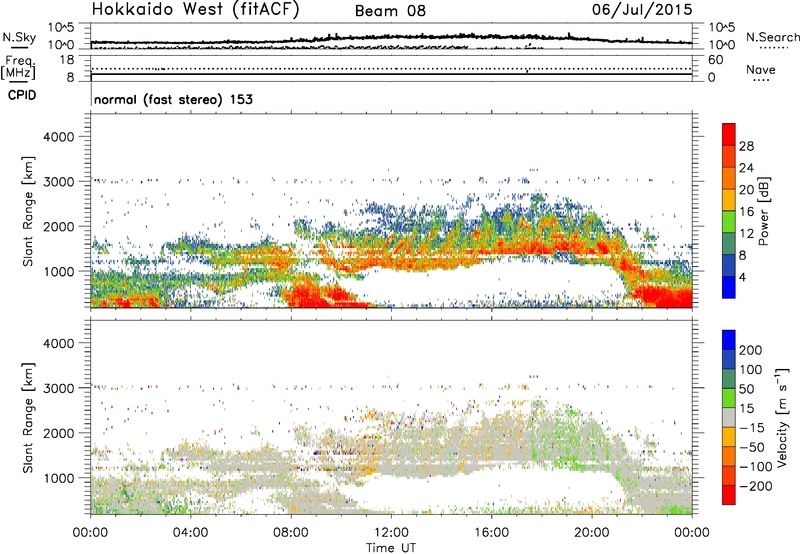Click the '60' Nave axis tick label

click(x=715, y=60)
